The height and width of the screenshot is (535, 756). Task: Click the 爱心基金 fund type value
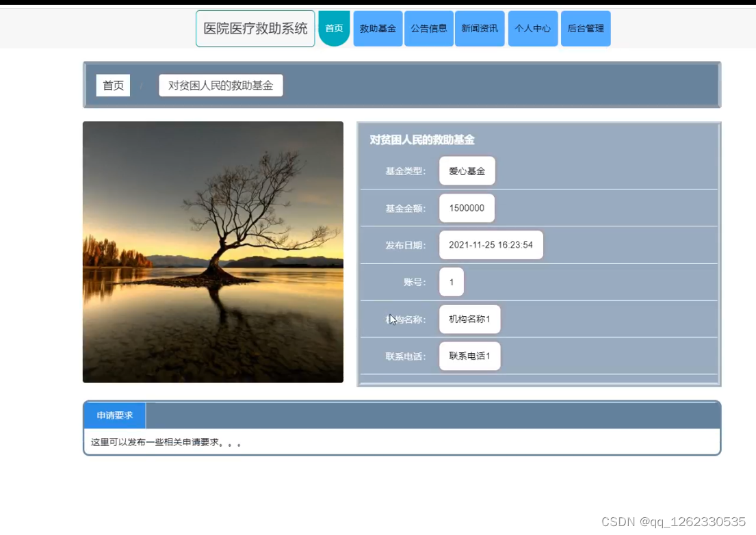click(467, 170)
